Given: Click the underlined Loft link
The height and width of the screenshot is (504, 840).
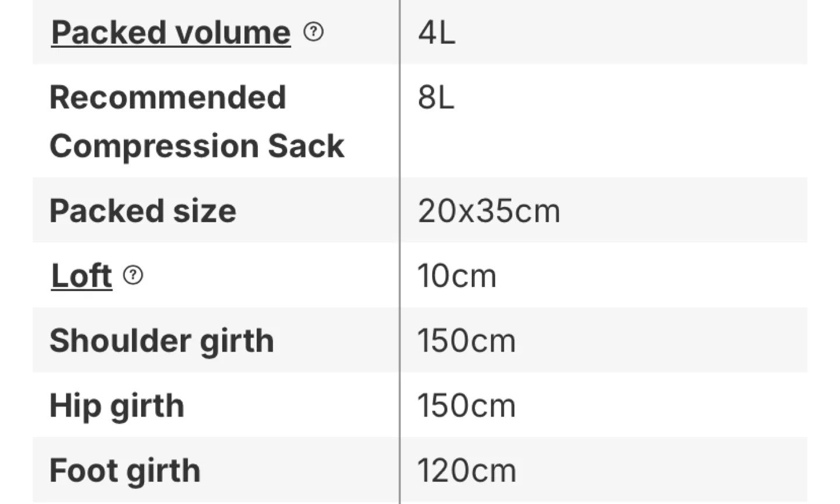Looking at the screenshot, I should point(80,275).
